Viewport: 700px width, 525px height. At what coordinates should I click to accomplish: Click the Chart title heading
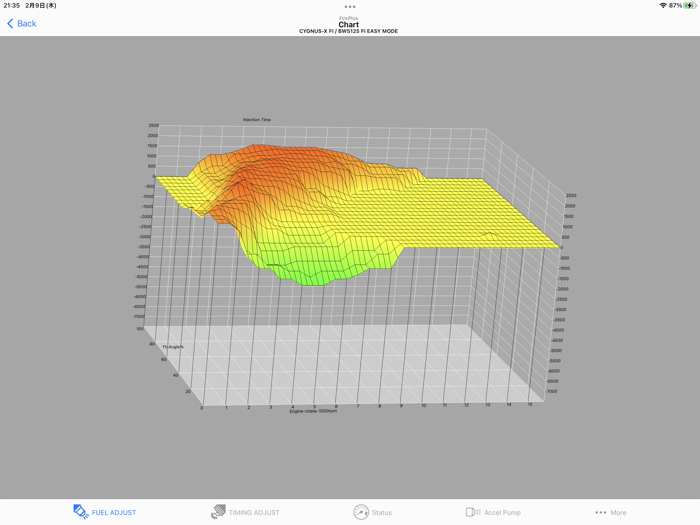[349, 25]
